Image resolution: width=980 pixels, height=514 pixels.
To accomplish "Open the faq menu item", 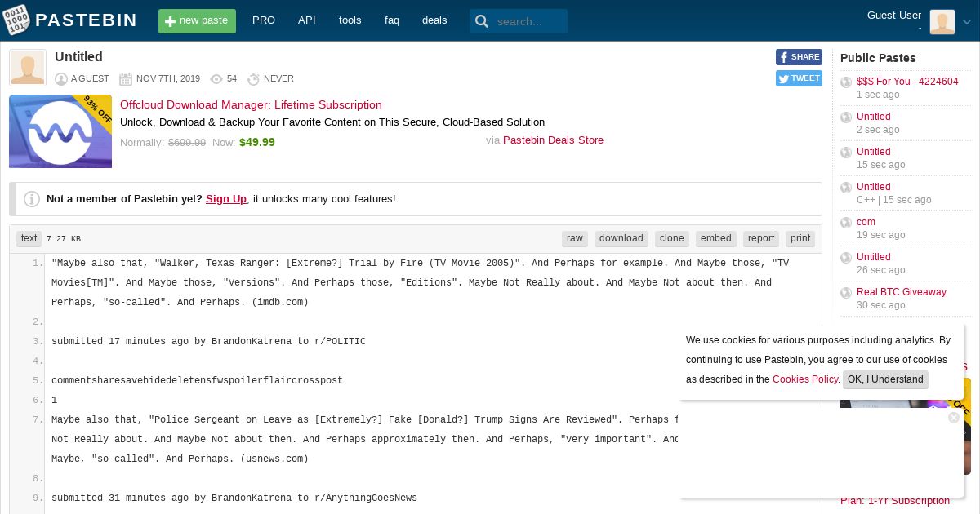I will tap(392, 20).
